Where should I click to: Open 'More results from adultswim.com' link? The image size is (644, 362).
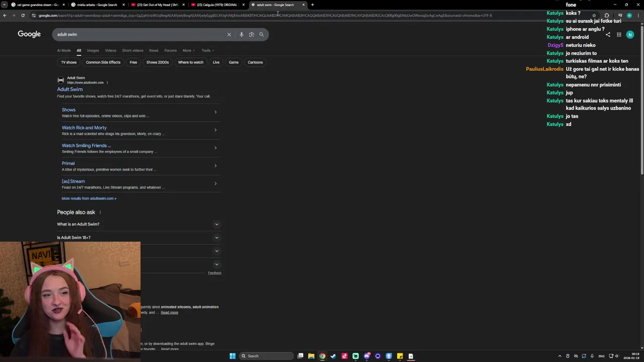tap(89, 199)
